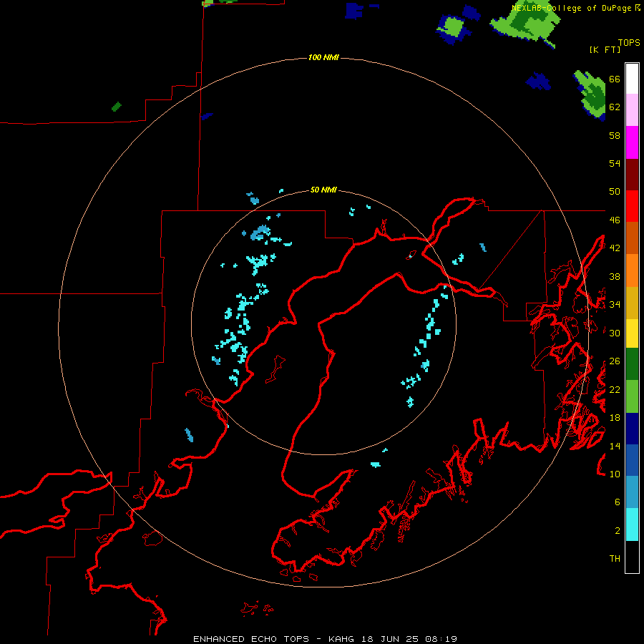Click the medium blue swatch between 10 and 14
644x644 pixels.
(x=632, y=460)
